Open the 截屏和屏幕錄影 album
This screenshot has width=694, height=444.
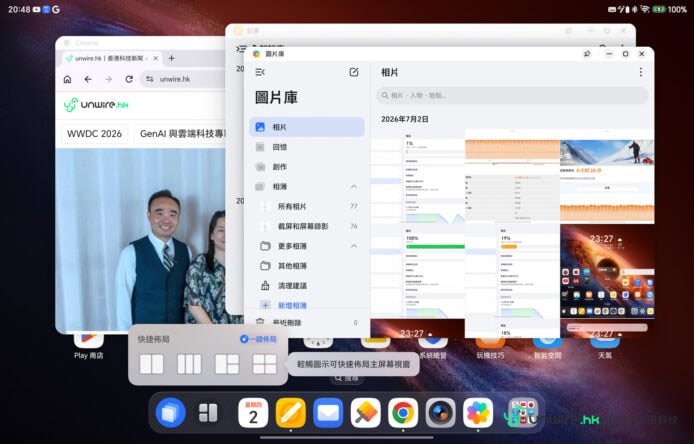(x=309, y=226)
